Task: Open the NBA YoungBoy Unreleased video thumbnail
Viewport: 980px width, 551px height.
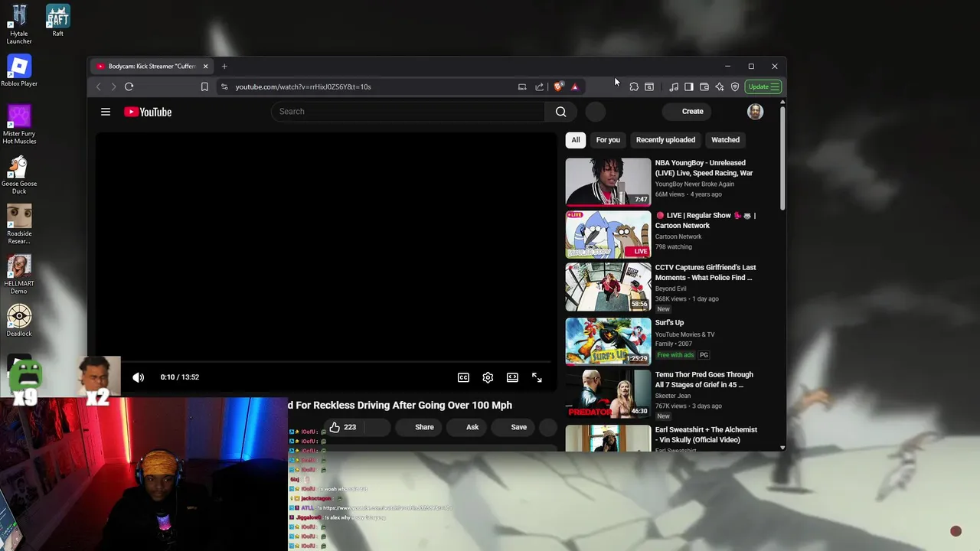Action: [608, 181]
